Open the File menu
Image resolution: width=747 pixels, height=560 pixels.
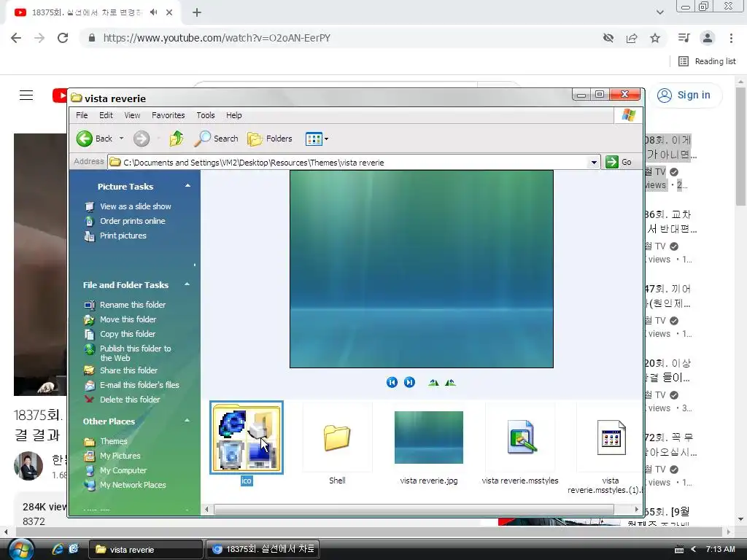(82, 115)
